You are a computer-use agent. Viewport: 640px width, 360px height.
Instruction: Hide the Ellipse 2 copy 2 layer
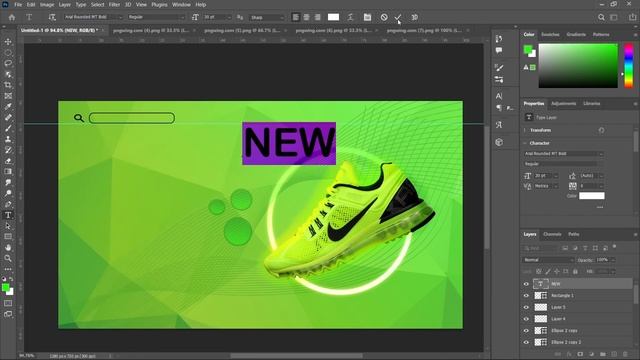(526, 342)
